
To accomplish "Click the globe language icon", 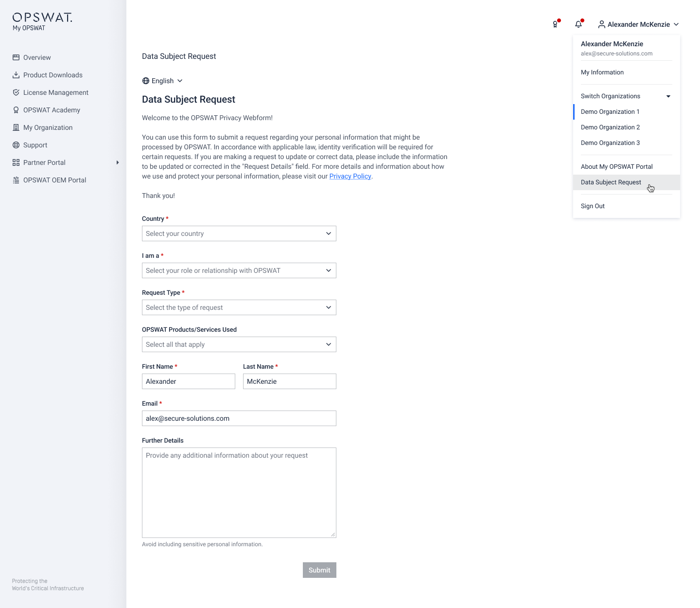I will 146,81.
